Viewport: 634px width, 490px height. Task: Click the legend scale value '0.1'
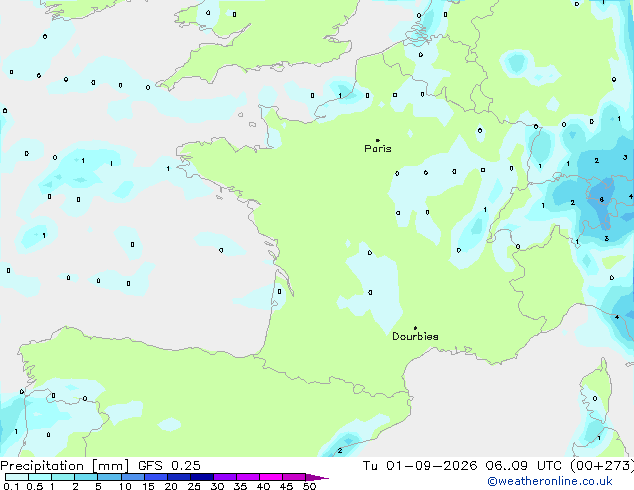point(11,486)
